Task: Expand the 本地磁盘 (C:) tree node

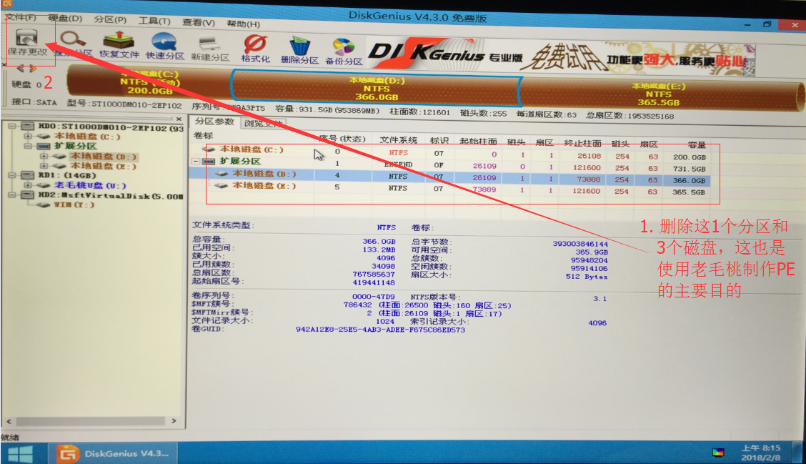Action: pyautogui.click(x=28, y=136)
